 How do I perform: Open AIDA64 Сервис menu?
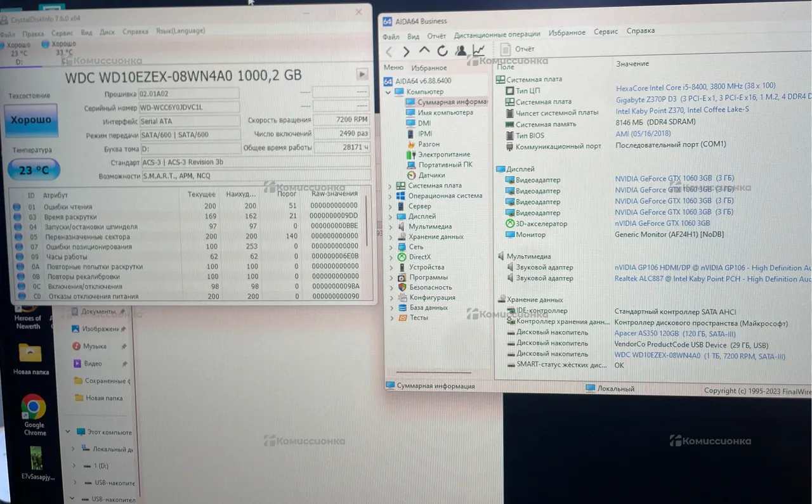coord(606,32)
